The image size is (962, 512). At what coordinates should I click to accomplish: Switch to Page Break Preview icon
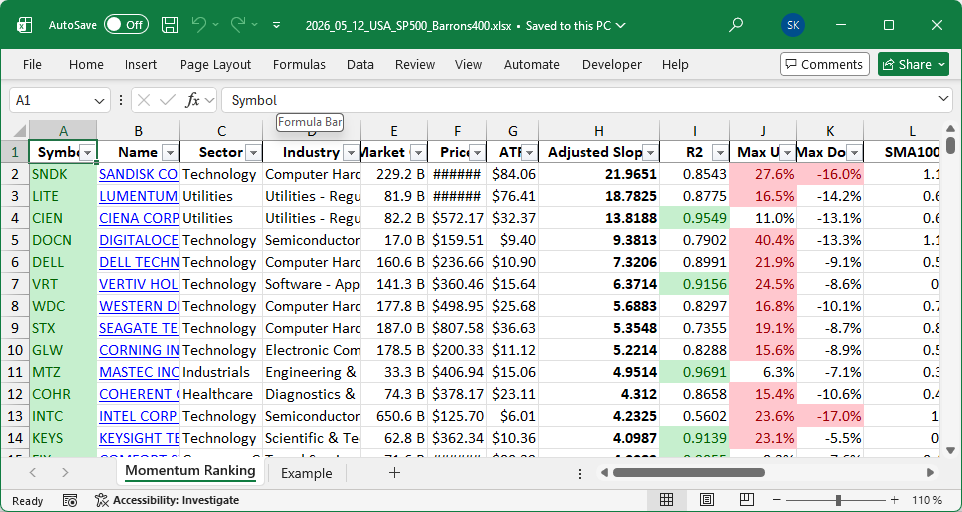tap(746, 500)
